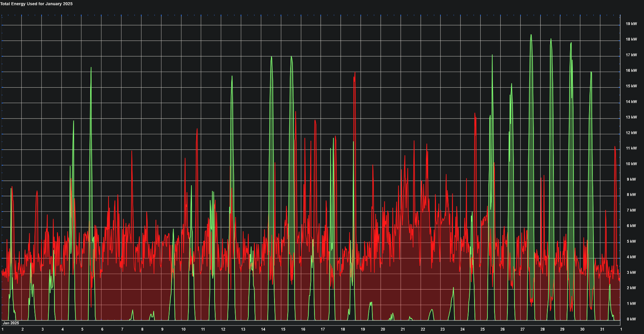
Task: Select day 11 on the date axis
Action: click(203, 329)
